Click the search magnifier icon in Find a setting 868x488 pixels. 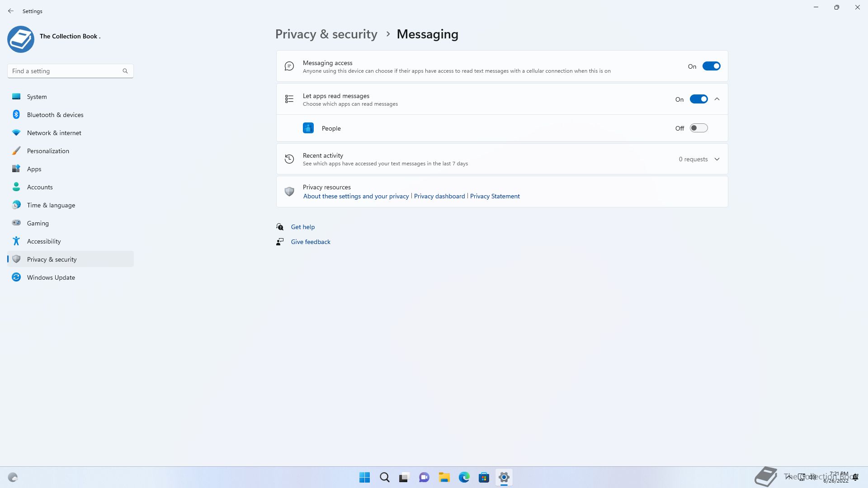125,71
